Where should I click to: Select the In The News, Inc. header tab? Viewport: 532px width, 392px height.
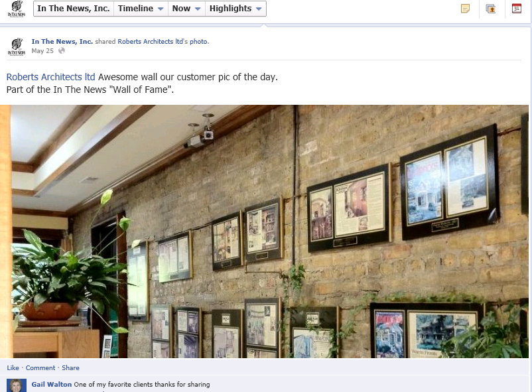coord(74,9)
